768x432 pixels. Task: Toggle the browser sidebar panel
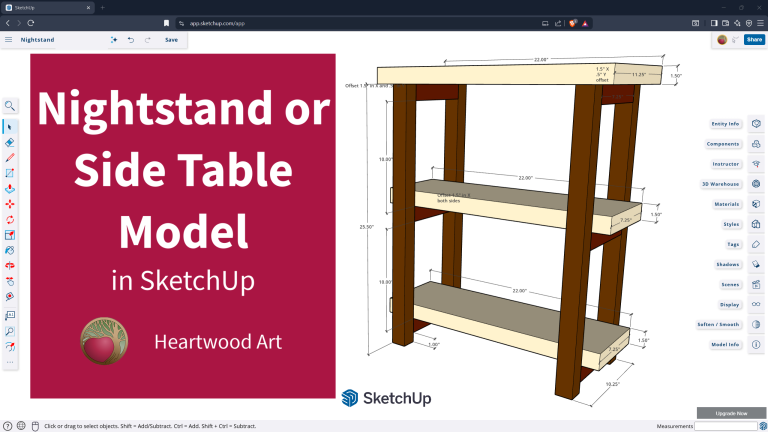[714, 23]
